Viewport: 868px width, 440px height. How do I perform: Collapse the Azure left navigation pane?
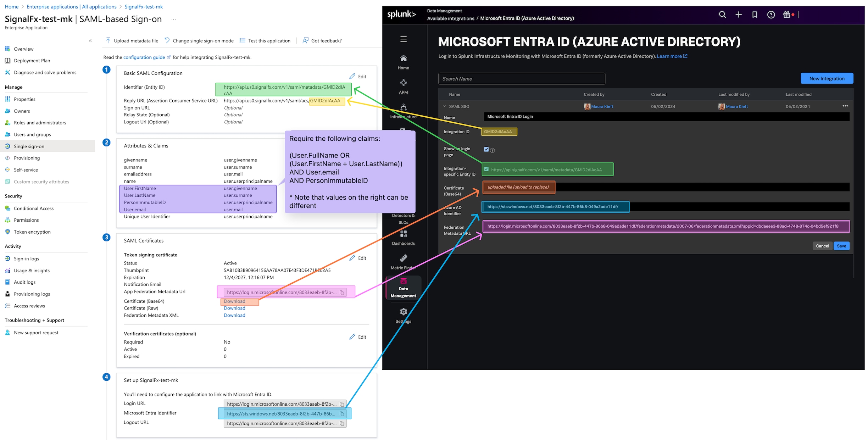pyautogui.click(x=90, y=41)
